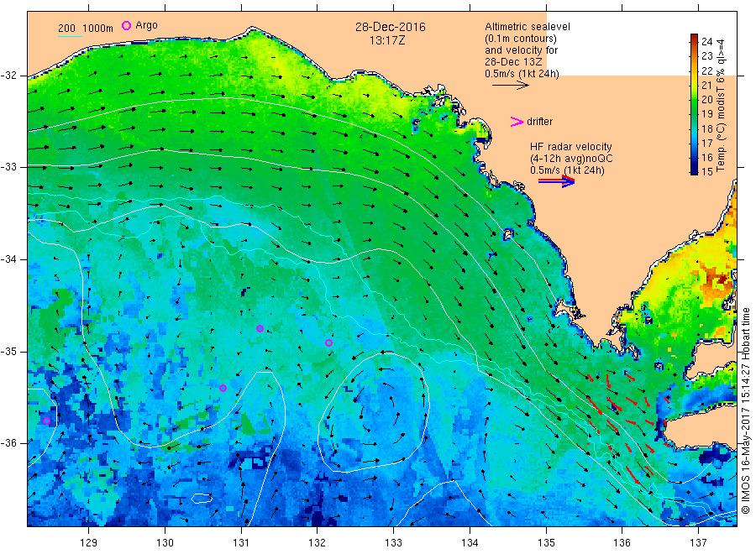
Task: Click the '200 1000m' depth contour label
Action: pyautogui.click(x=86, y=29)
